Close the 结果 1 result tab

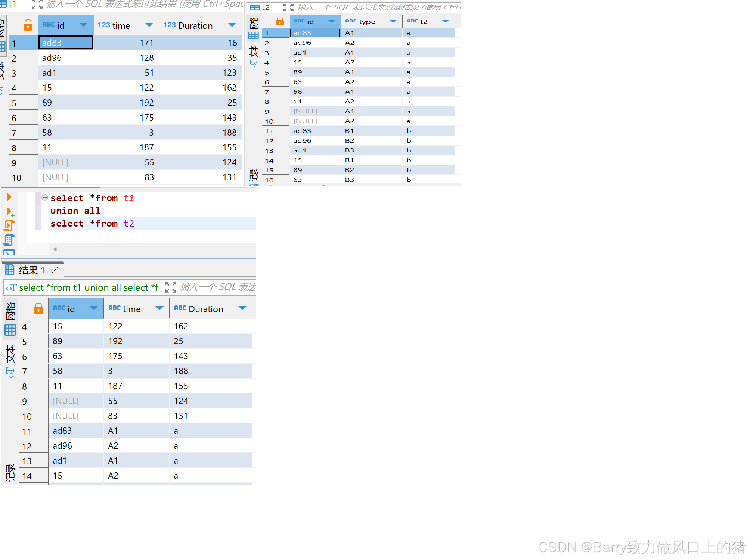pos(55,270)
